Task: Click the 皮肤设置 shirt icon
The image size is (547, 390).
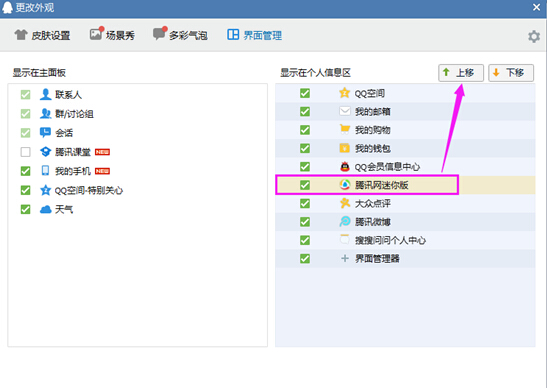Action: [x=21, y=35]
